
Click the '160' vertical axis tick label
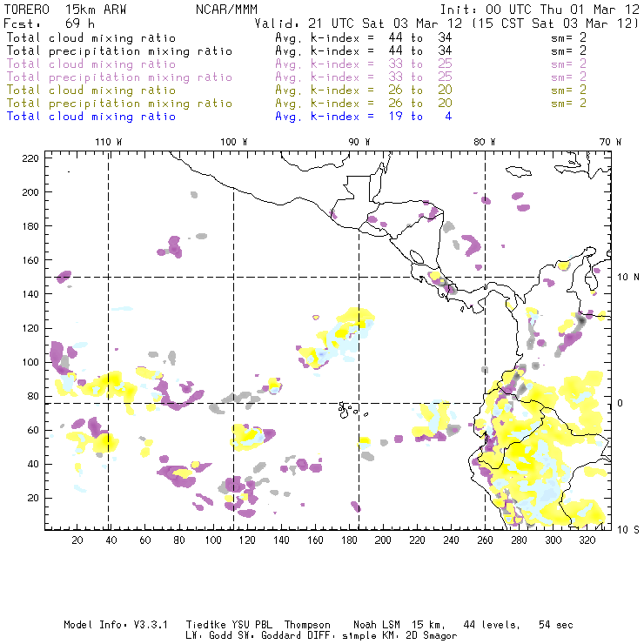coord(30,260)
